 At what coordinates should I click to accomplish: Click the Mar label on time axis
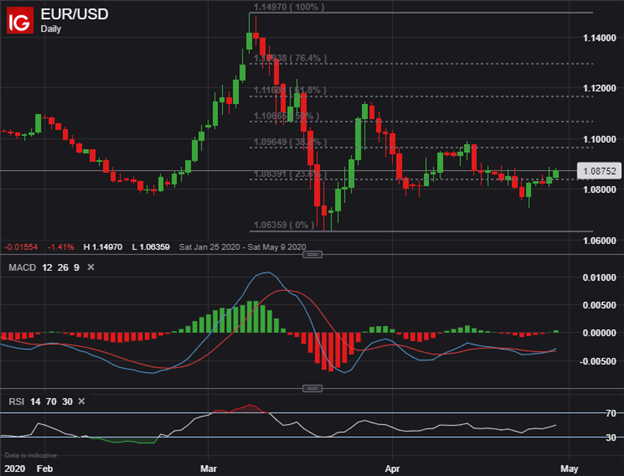pos(209,468)
